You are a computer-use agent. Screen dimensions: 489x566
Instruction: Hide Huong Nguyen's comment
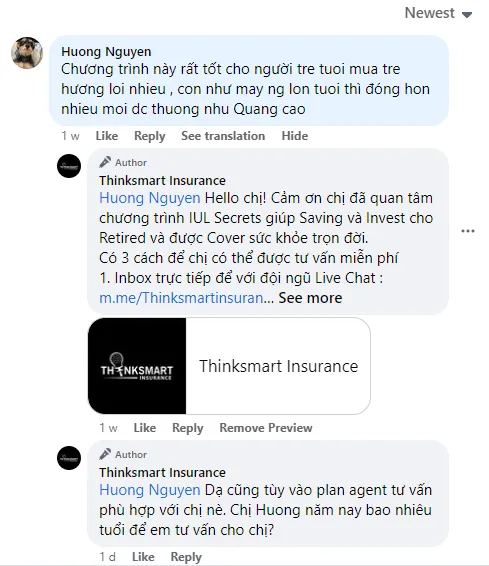294,136
